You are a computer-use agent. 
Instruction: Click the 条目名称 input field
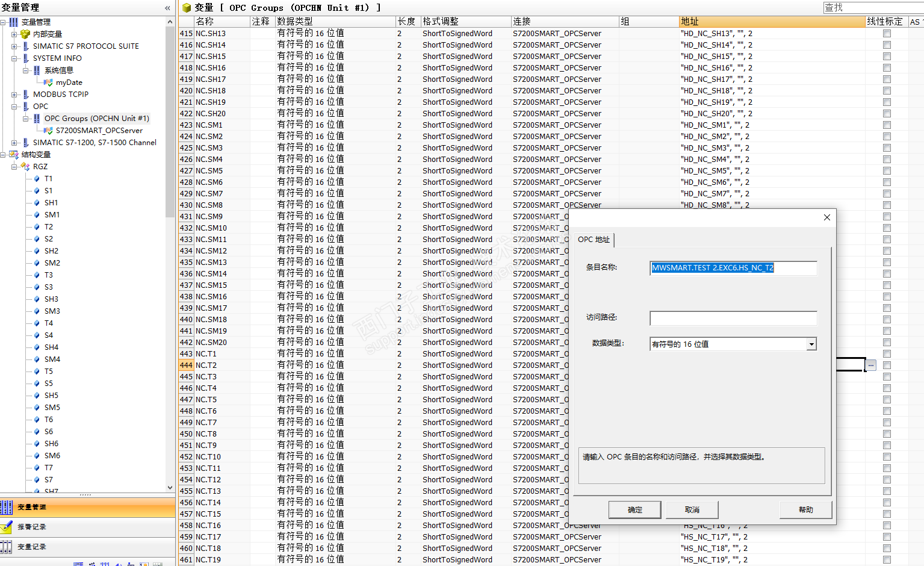tap(733, 268)
